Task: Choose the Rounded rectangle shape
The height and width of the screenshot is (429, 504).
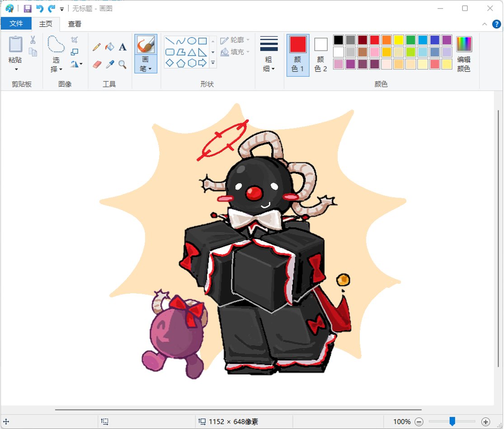Action: [170, 52]
